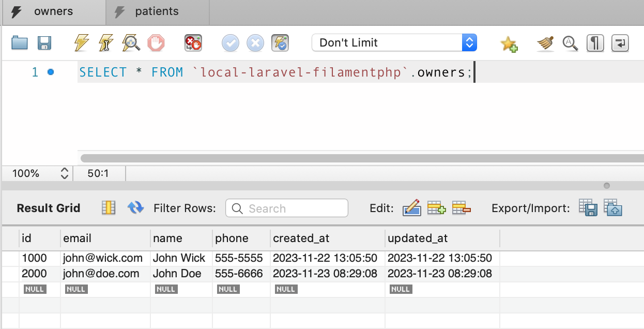Click the NULL cell under email column

click(76, 290)
